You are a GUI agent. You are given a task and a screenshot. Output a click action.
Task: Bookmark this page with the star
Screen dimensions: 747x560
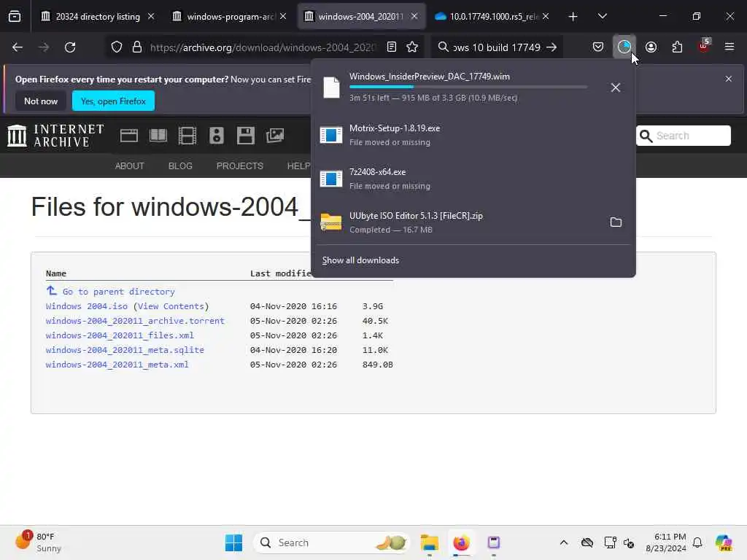[412, 47]
